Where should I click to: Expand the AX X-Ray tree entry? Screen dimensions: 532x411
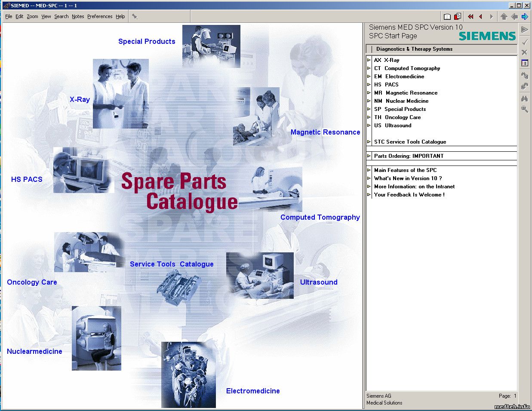[x=369, y=60]
